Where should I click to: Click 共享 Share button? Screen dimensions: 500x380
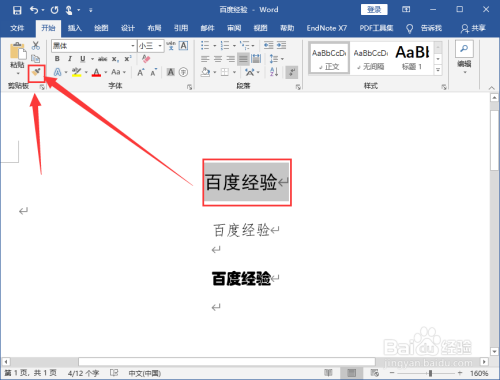coord(473,28)
